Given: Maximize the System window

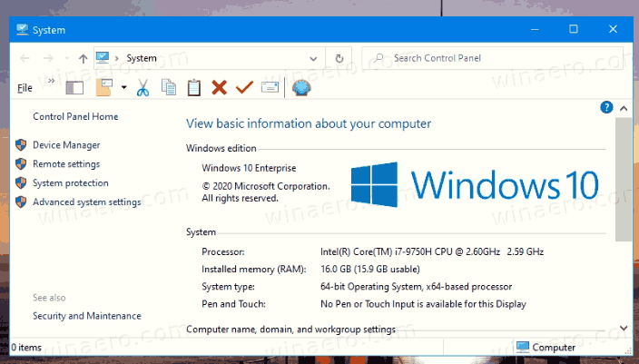Looking at the screenshot, I should [574, 29].
